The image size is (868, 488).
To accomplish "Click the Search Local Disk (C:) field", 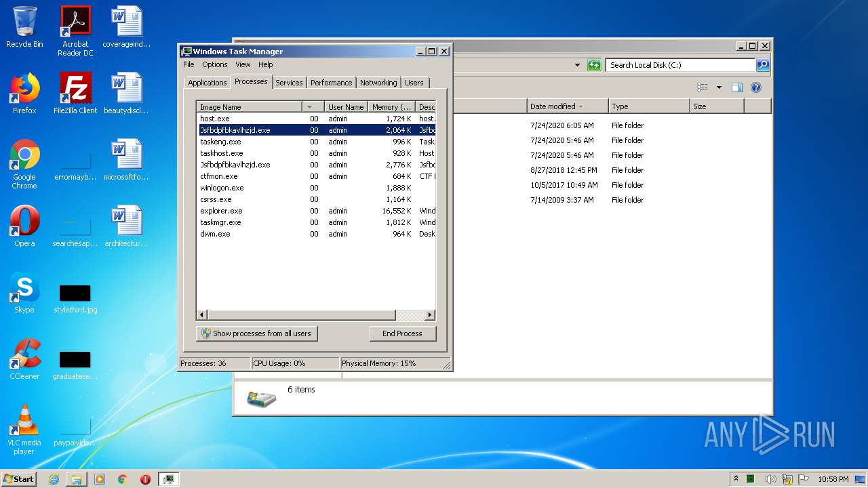I will pos(680,65).
